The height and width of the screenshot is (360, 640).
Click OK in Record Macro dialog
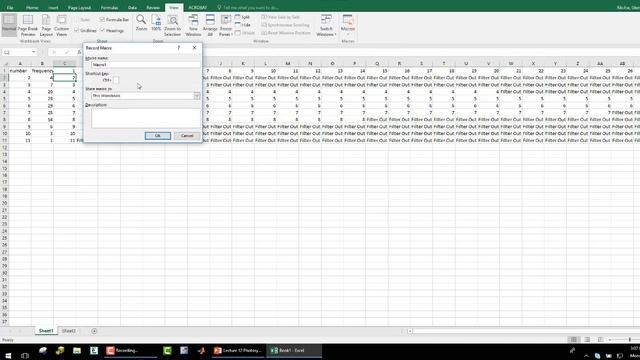[x=158, y=136]
